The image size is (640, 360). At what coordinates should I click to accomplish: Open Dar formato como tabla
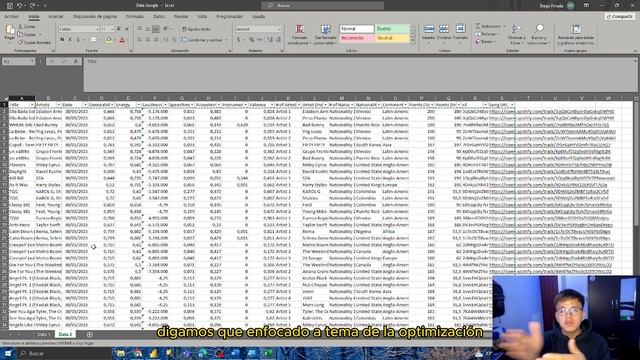pos(325,35)
